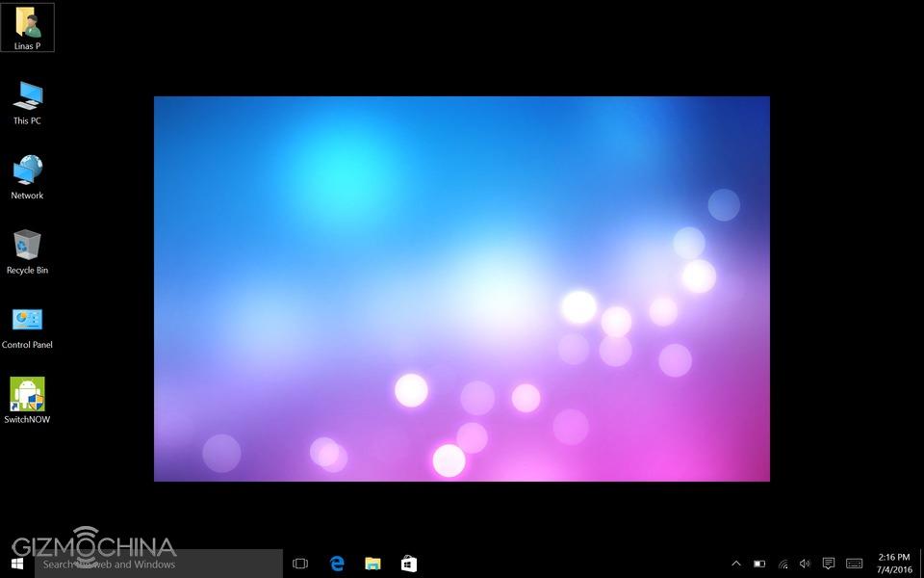Open File Explorer from the taskbar
Image resolution: width=924 pixels, height=578 pixels.
(372, 564)
